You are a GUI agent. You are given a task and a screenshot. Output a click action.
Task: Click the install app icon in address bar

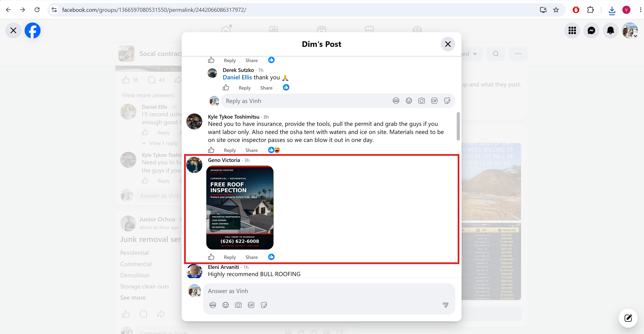coord(543,10)
